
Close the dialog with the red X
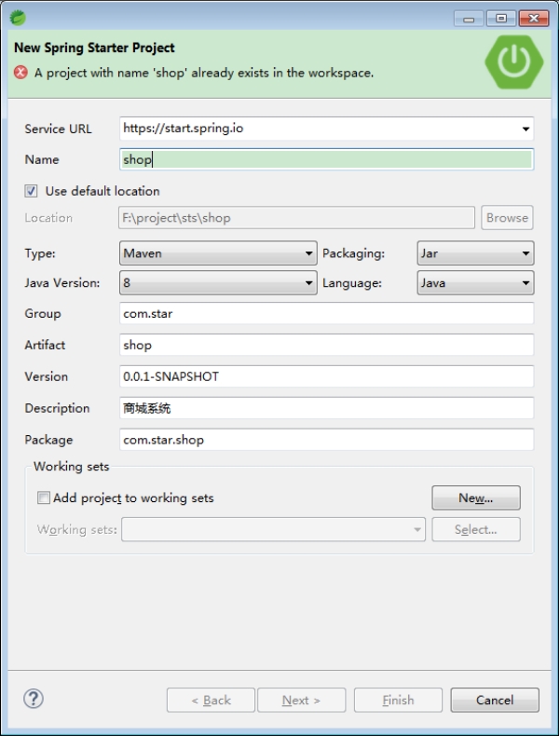point(534,19)
